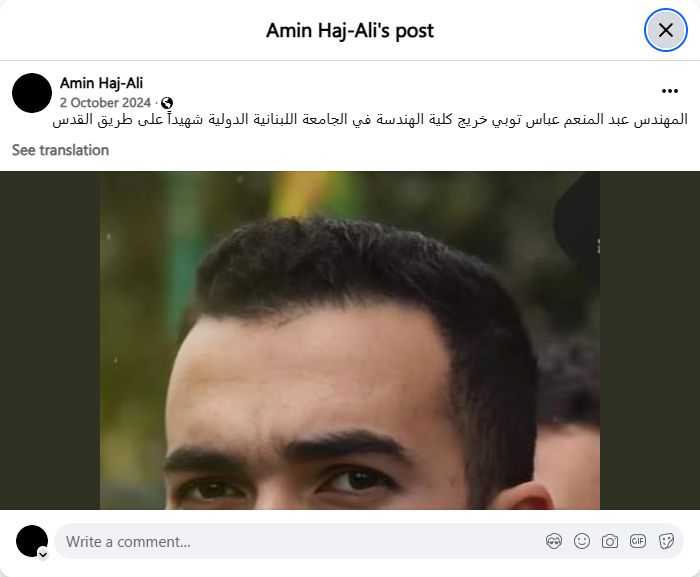Attach a photo with the camera icon
This screenshot has width=700, height=577.
[609, 541]
